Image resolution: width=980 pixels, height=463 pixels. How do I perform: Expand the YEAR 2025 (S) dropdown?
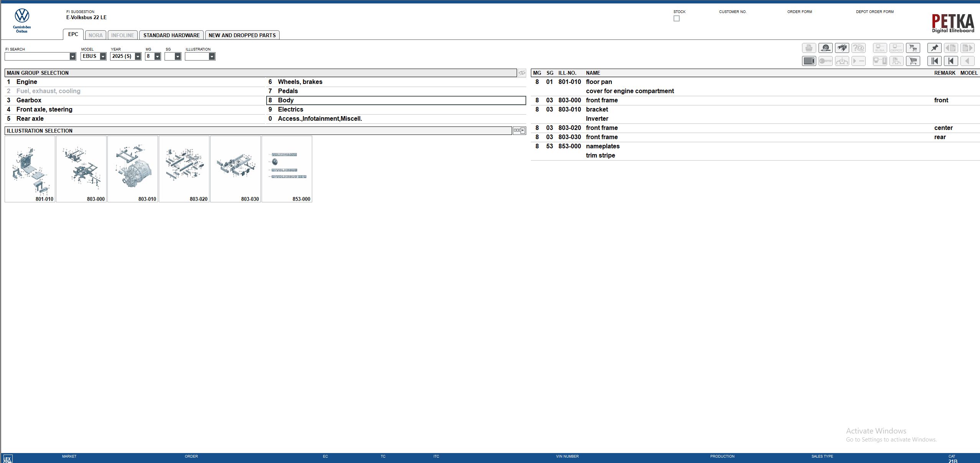coord(138,56)
